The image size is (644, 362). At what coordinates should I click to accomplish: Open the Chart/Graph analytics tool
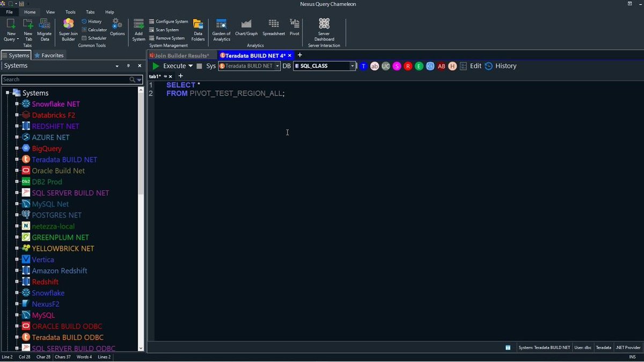[x=246, y=27]
